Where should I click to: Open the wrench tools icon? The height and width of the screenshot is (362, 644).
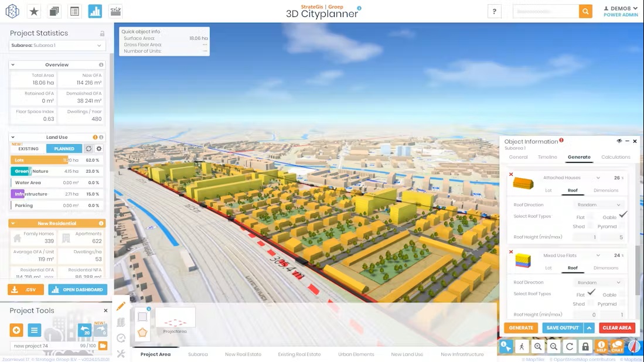tap(121, 353)
